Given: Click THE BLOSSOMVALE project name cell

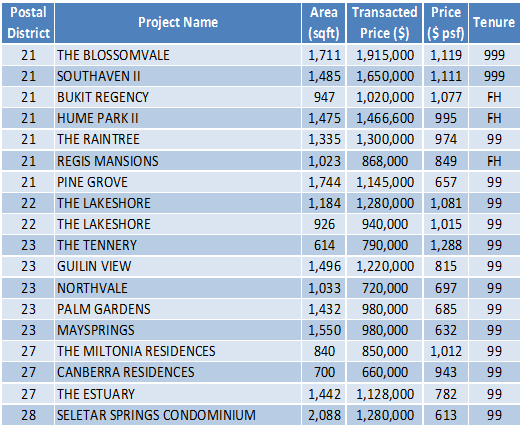Looking at the screenshot, I should 178,55.
